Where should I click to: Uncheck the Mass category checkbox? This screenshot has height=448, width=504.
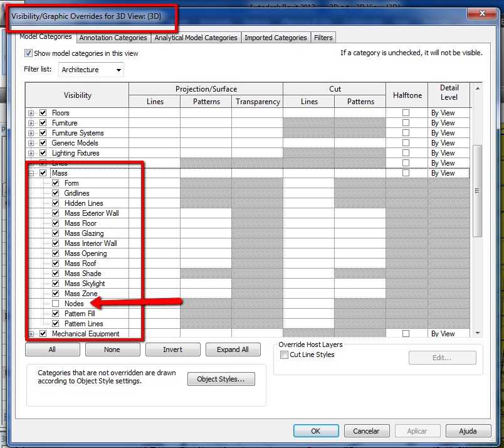(43, 173)
